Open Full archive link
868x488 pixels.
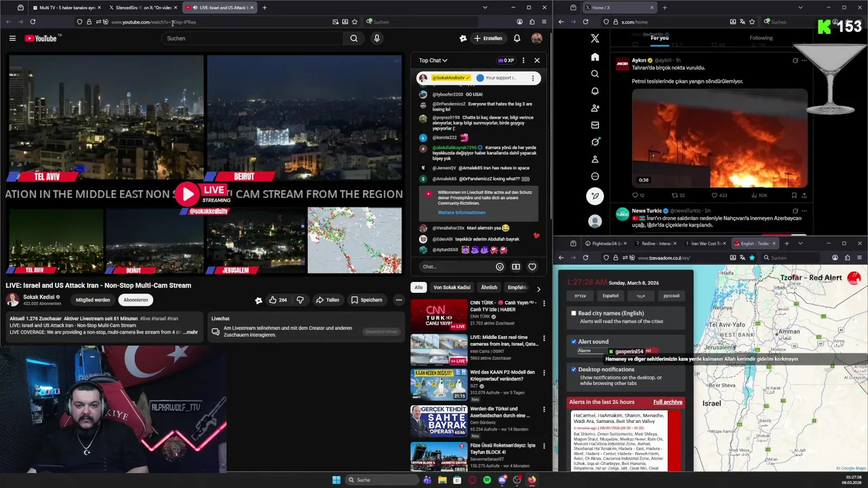(668, 402)
